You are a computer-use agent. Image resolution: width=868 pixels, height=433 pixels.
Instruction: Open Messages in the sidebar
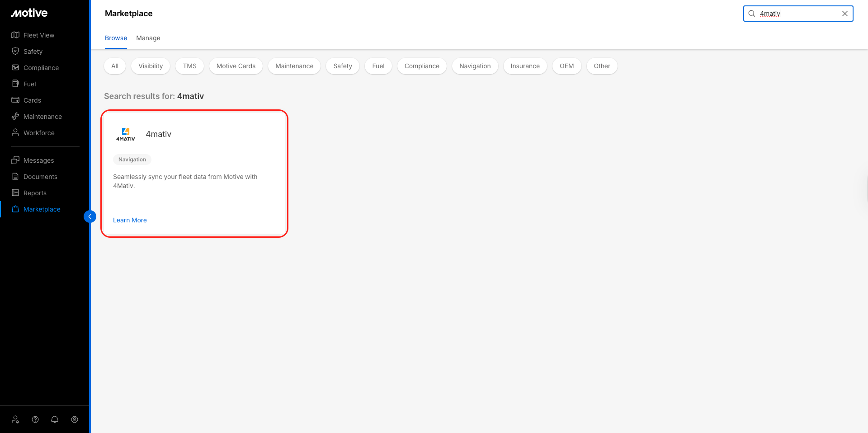(x=38, y=160)
